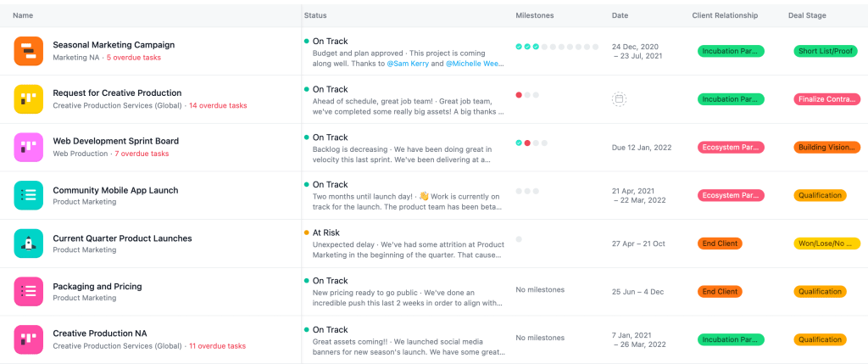
Task: Click the Status column header
Action: [315, 15]
